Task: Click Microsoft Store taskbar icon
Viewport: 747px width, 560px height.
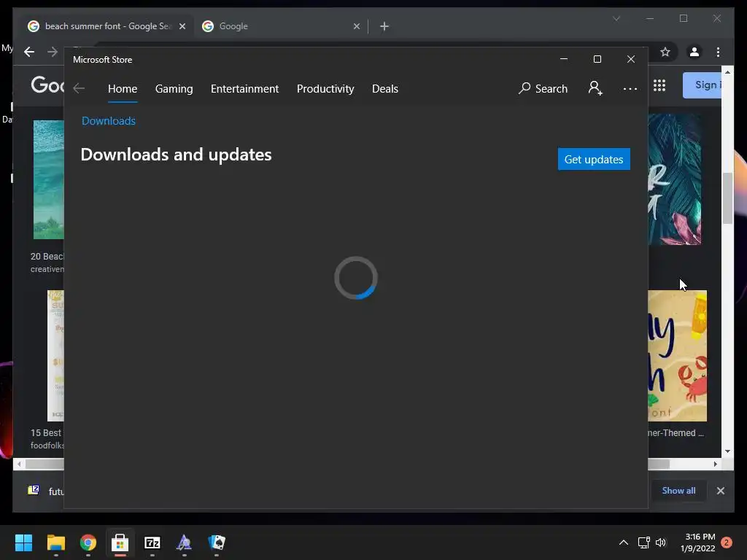Action: (x=120, y=542)
